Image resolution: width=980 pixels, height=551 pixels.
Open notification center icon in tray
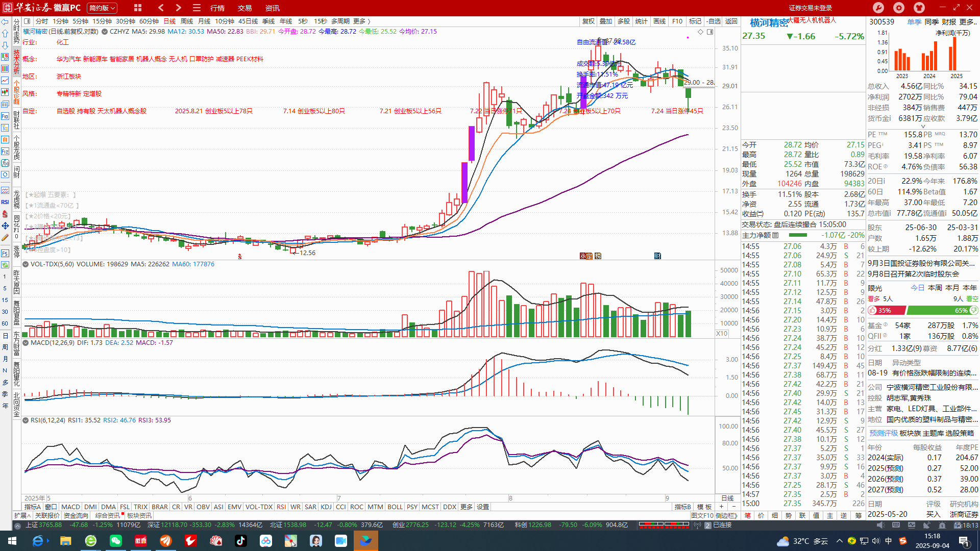964,541
